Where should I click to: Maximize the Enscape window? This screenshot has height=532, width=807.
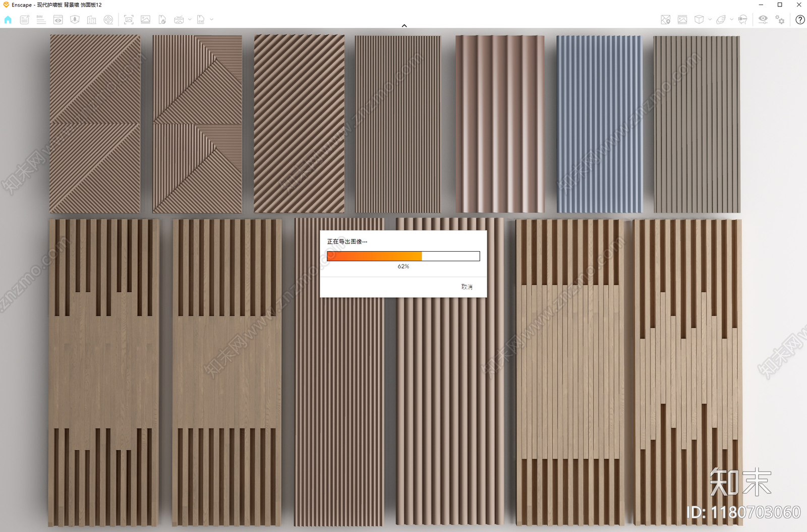click(780, 5)
